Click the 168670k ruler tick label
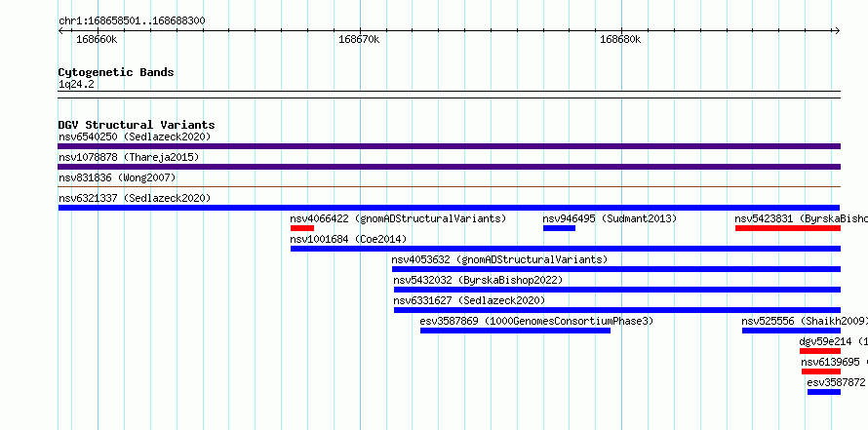 point(359,39)
